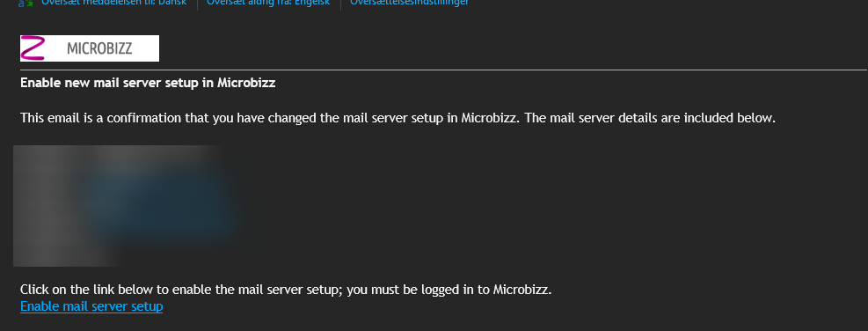Click the instruction 'Click on the link below' text
The height and width of the screenshot is (331, 868).
[95, 290]
